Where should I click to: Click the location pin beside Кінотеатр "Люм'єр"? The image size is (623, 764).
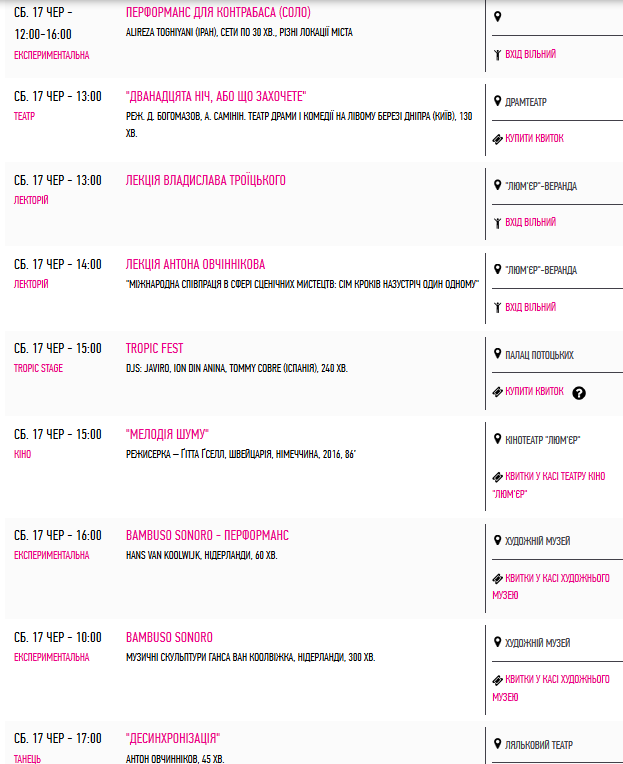(x=497, y=439)
